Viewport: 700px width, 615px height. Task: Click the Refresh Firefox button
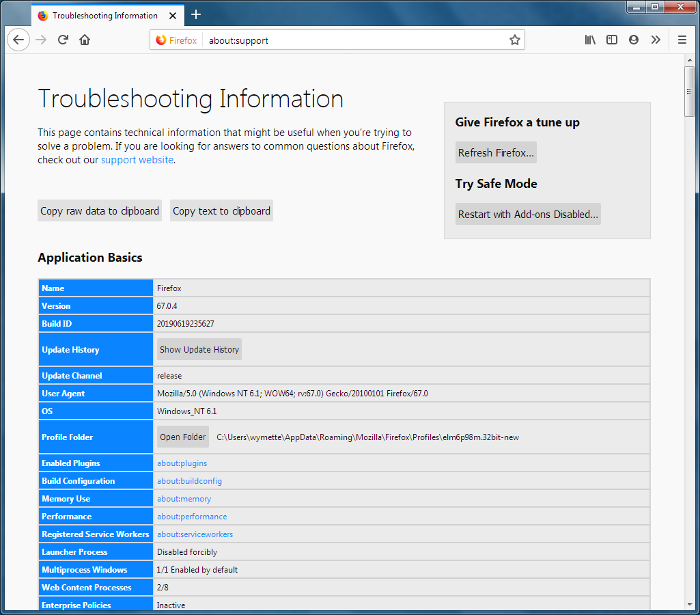pos(496,153)
